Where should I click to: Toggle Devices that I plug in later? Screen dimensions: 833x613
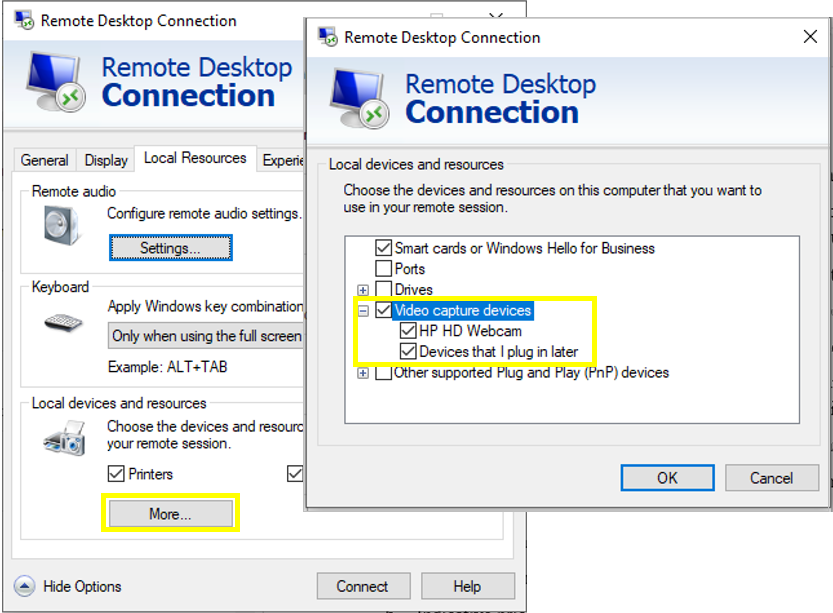[408, 352]
